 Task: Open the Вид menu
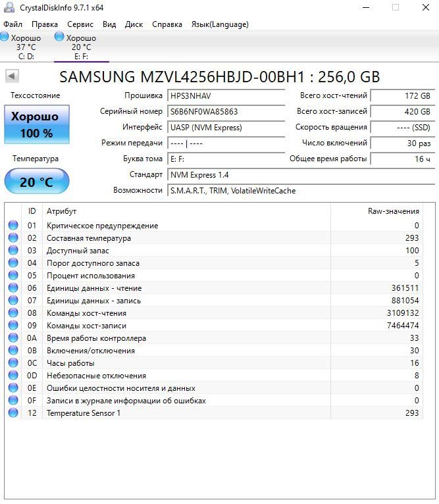point(109,24)
